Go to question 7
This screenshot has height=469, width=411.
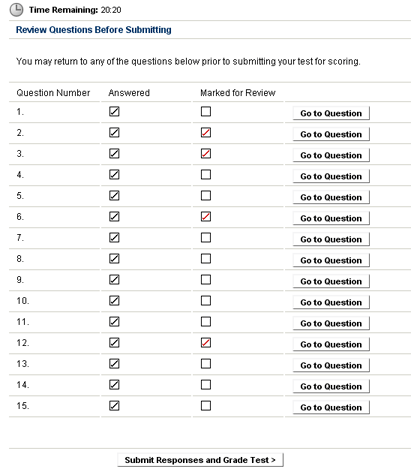(331, 239)
